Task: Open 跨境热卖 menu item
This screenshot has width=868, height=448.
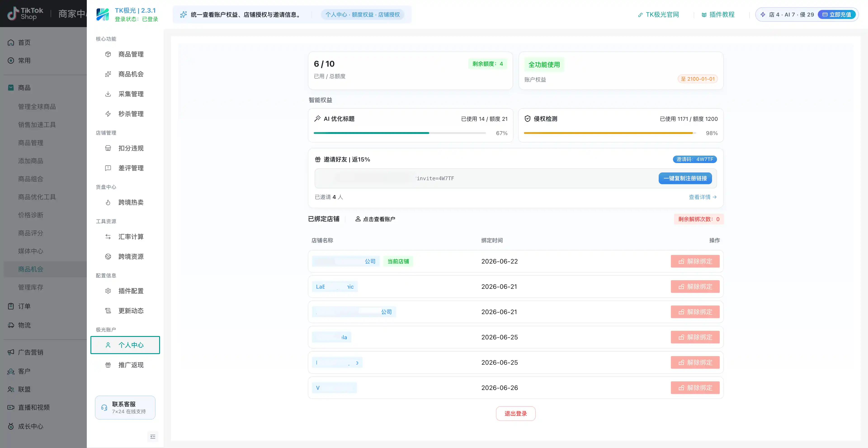Action: [x=125, y=202]
